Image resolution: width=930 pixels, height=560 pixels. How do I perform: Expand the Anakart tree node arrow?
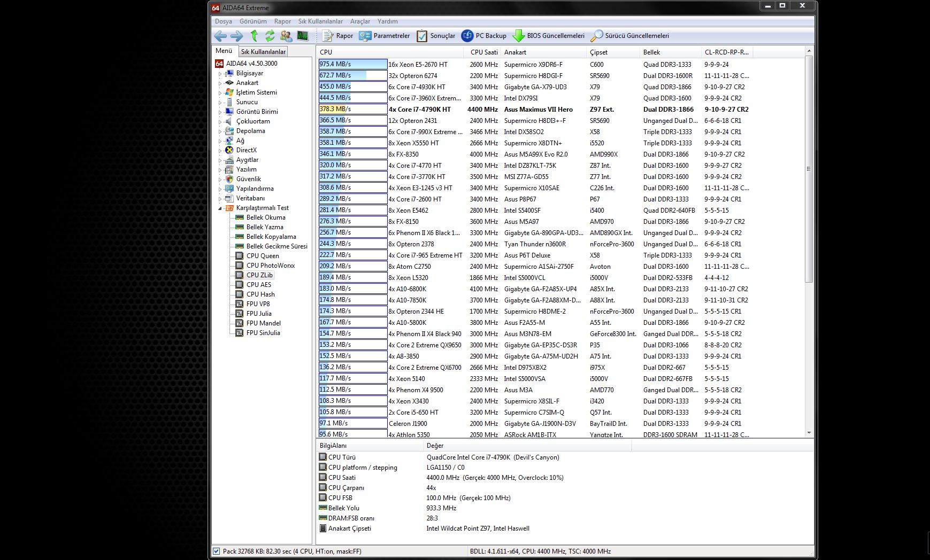(x=220, y=83)
